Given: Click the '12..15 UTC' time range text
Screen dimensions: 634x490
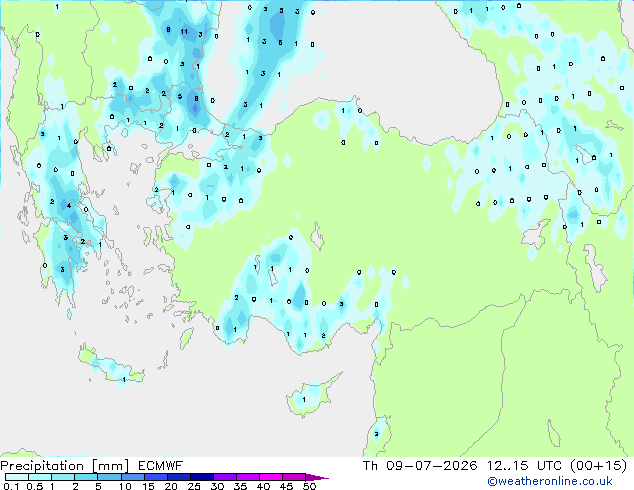Looking at the screenshot, I should [x=524, y=466].
